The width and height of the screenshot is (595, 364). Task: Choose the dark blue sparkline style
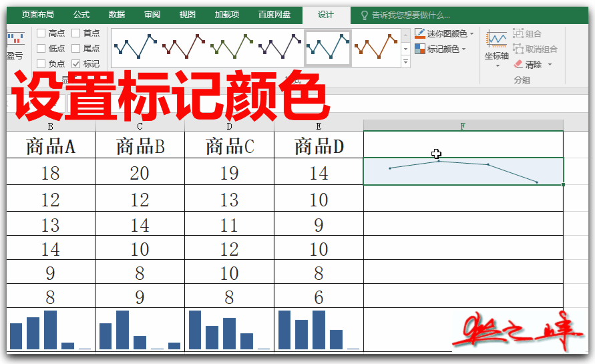pyautogui.click(x=136, y=46)
